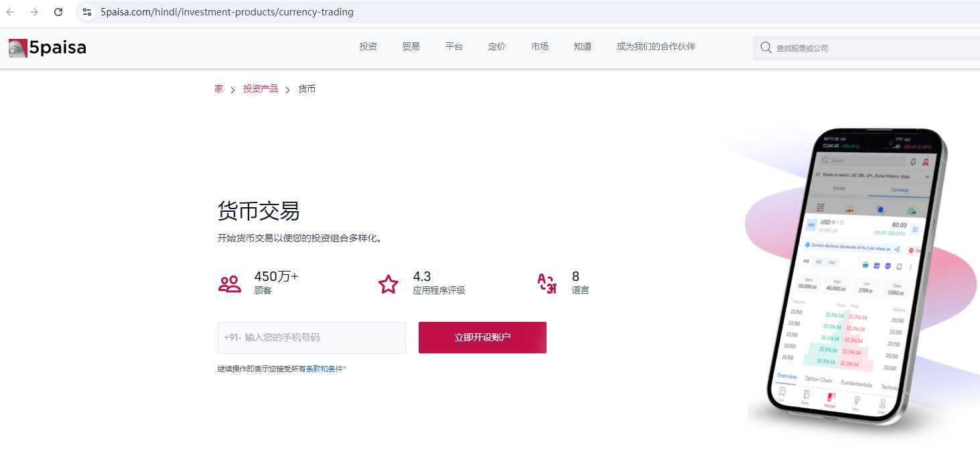Click the app rating star icon
980x472 pixels.
point(389,284)
